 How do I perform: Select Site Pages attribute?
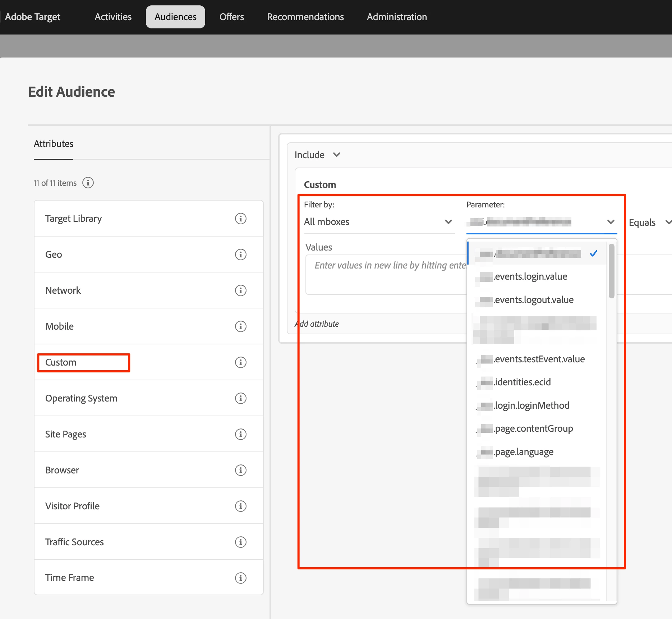149,434
